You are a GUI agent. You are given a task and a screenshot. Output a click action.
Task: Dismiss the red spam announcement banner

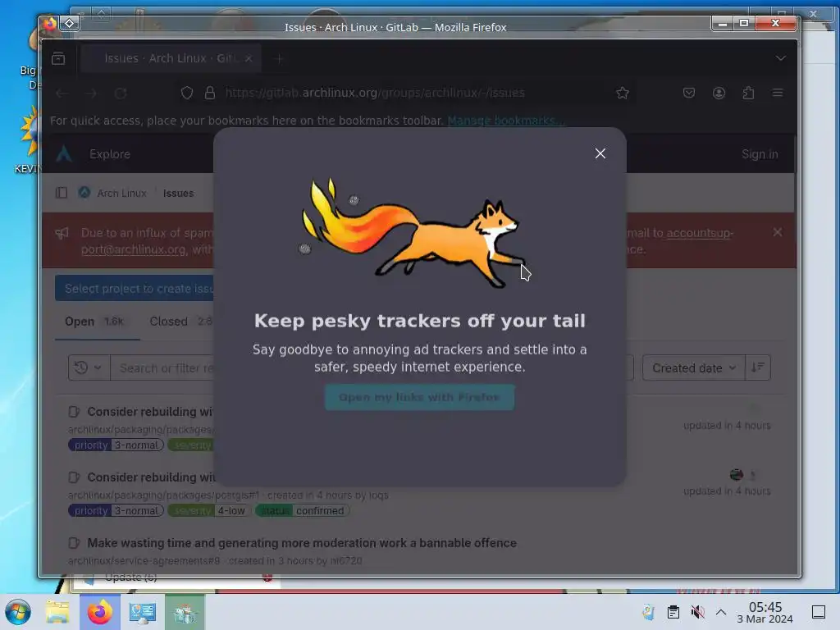point(778,232)
